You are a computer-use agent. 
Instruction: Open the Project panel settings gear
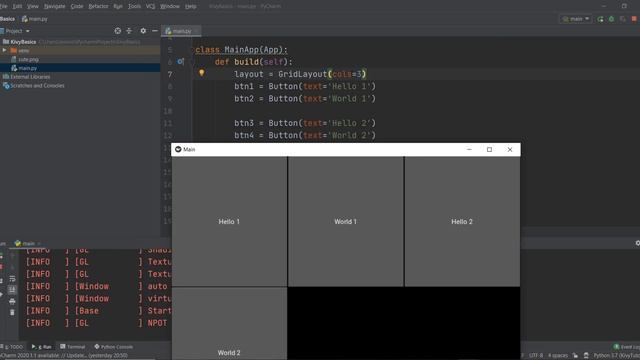click(143, 31)
